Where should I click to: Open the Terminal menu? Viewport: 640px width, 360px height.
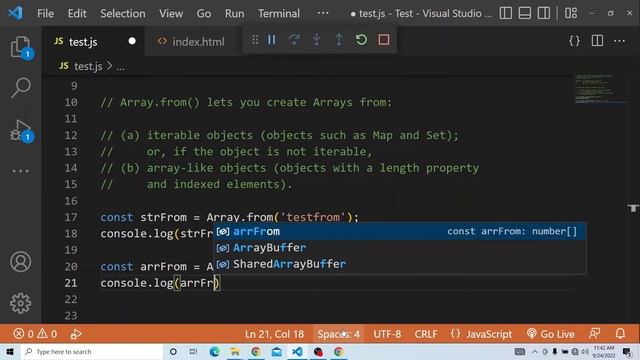279,13
